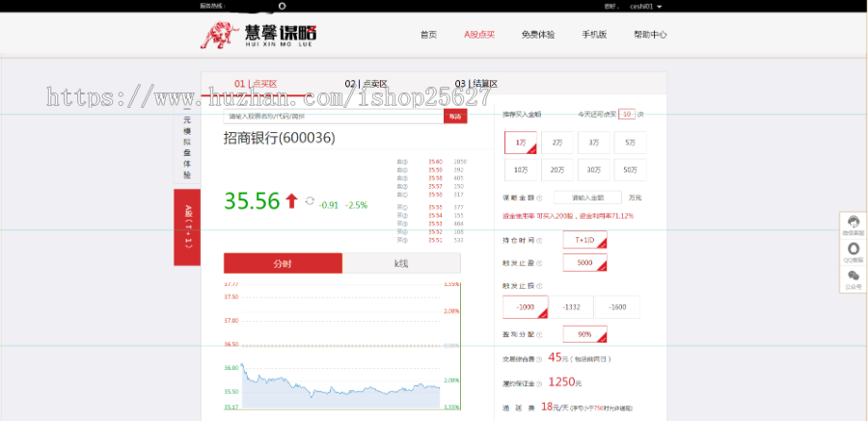The height and width of the screenshot is (421, 868).
Task: Click the help icon next to 触发止盈
Action: tap(540, 263)
